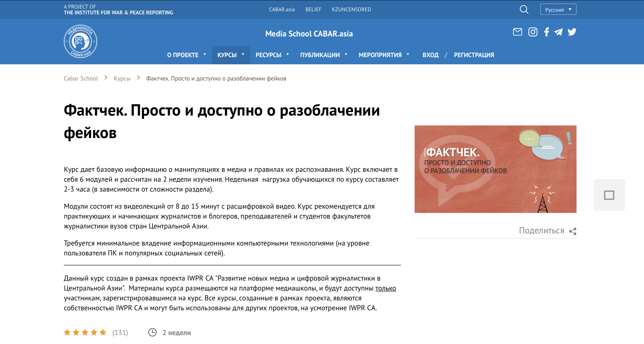Open the Instagram icon link
The image size is (644, 344).
tap(532, 32)
